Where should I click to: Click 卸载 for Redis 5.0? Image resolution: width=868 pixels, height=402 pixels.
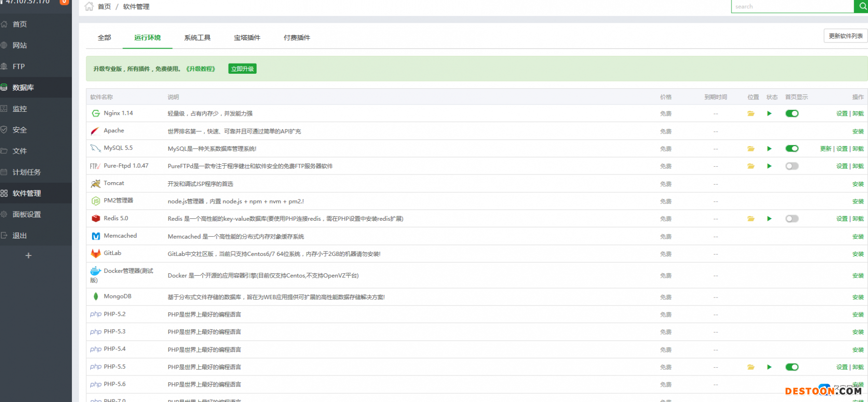tap(858, 219)
